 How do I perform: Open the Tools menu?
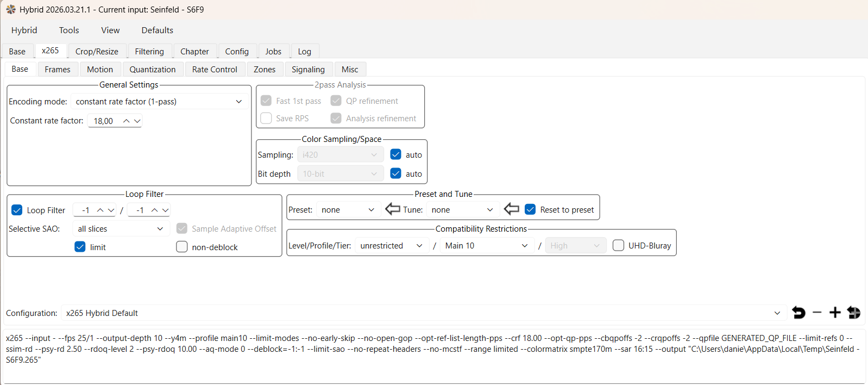[x=69, y=30]
